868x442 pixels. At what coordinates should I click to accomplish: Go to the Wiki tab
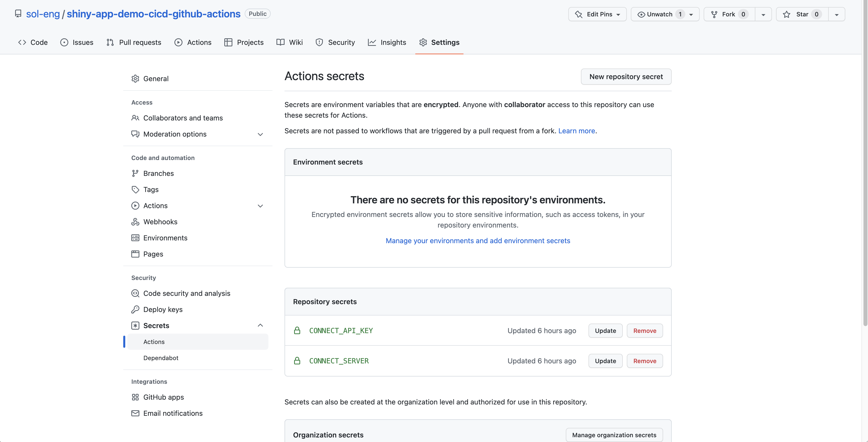[289, 42]
